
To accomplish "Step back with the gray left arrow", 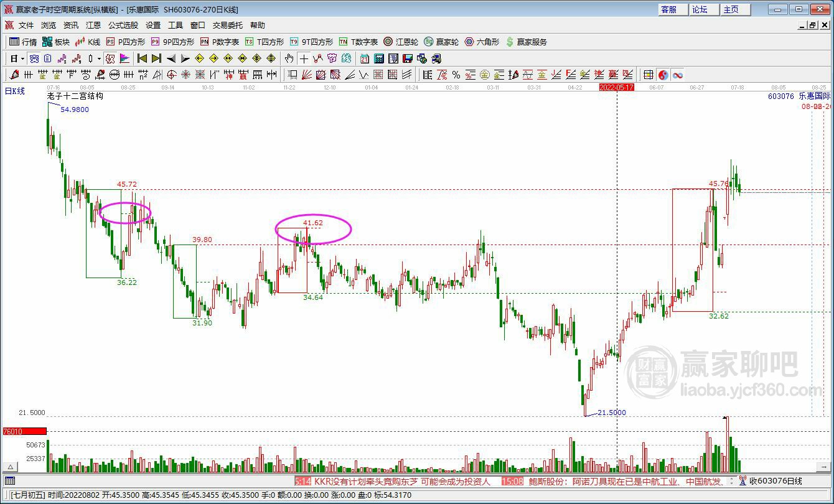I will click(171, 58).
